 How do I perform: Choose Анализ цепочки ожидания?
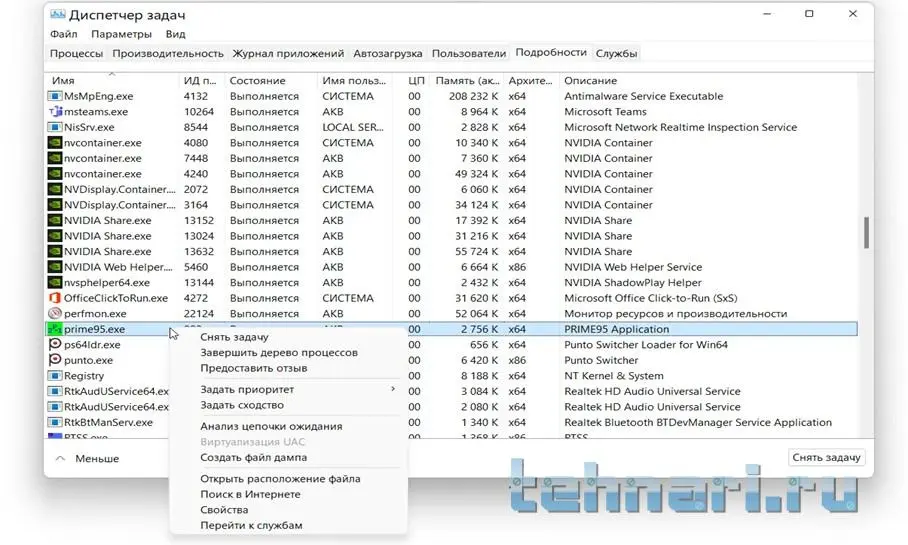(271, 426)
